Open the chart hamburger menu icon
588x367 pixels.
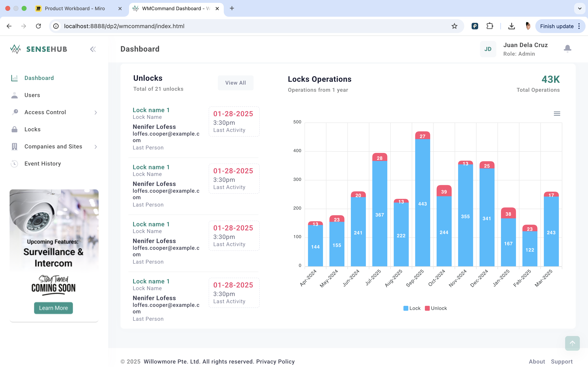click(557, 114)
